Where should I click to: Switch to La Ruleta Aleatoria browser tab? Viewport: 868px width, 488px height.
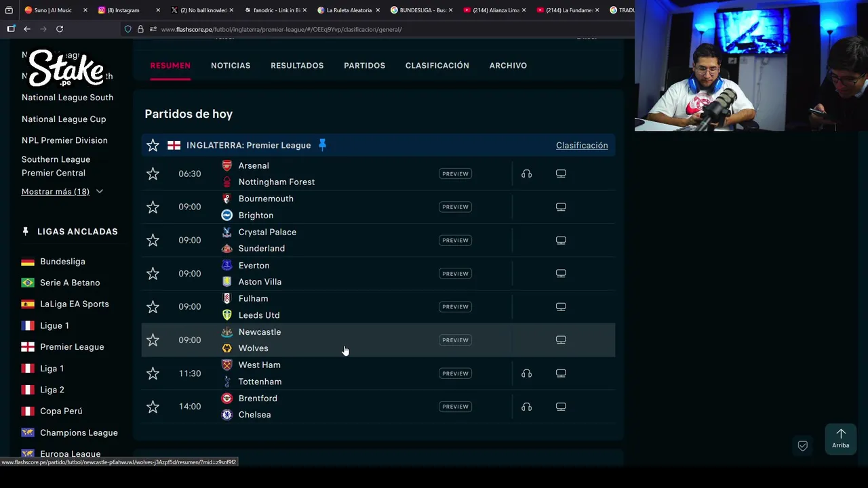point(349,10)
